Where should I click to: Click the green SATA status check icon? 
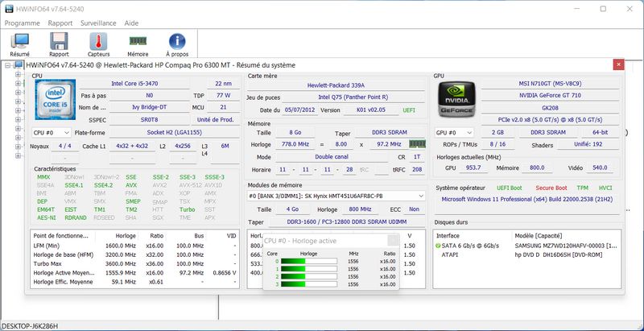438,246
